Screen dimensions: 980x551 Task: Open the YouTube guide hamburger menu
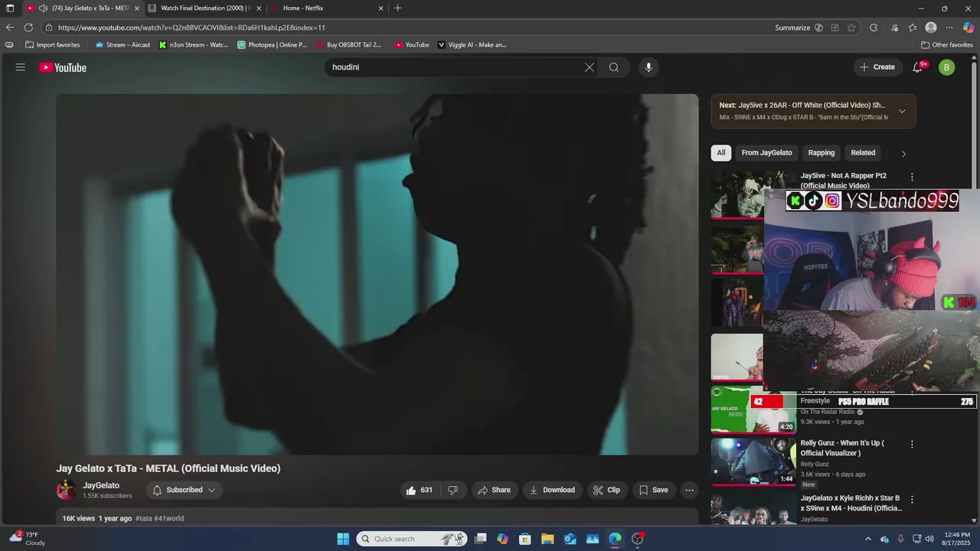[21, 67]
